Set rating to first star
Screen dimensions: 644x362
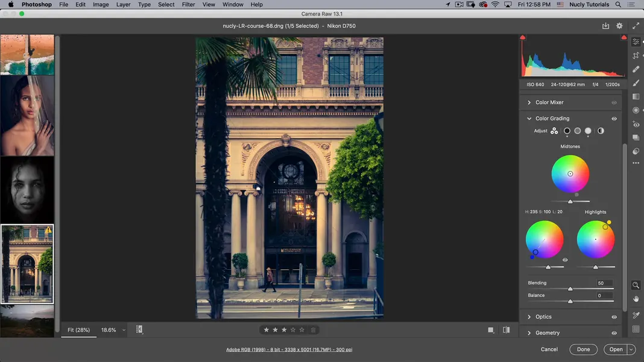(266, 330)
